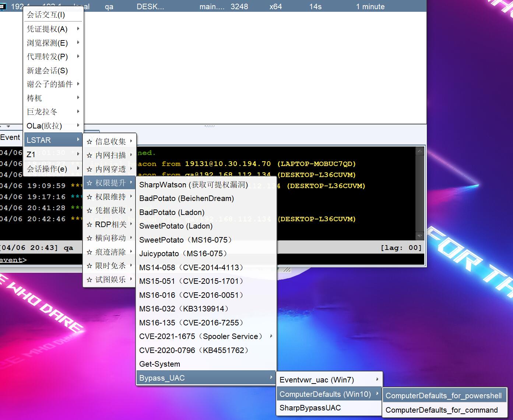Open 会话交互(I) menu entry

click(53, 15)
